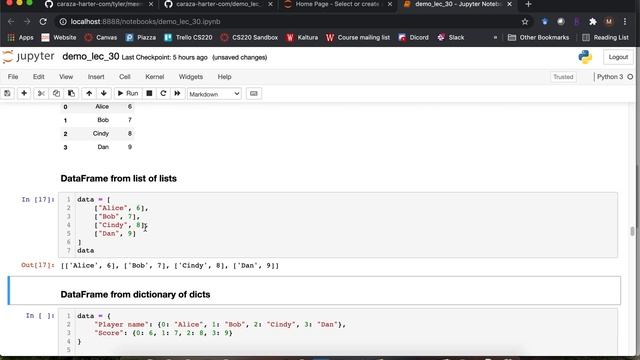The height and width of the screenshot is (360, 640).
Task: Expand the hidden bookmarks chevron
Action: click(x=495, y=38)
